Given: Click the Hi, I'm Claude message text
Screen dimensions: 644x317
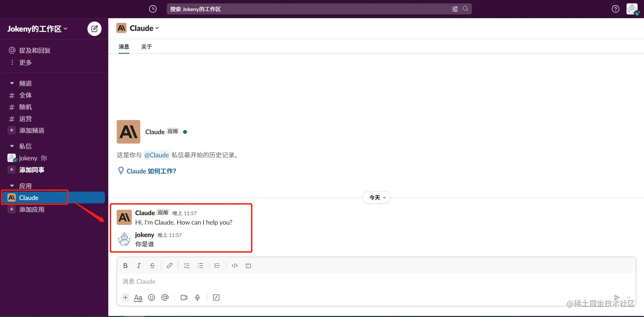Looking at the screenshot, I should pyautogui.click(x=184, y=222).
